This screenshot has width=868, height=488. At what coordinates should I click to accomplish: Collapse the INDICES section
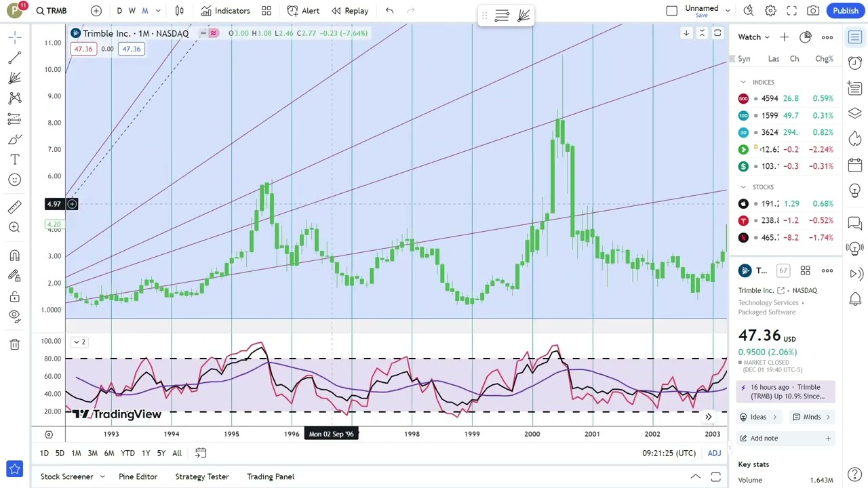coord(743,82)
